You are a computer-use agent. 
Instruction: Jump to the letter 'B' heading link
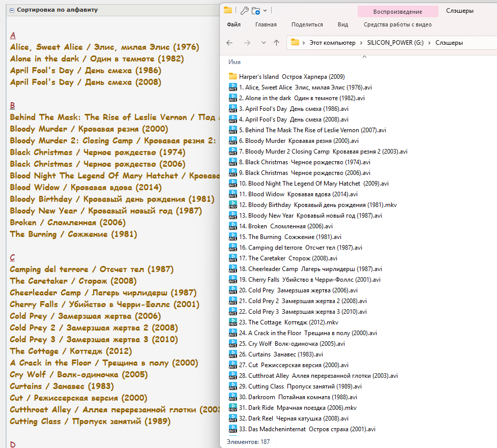tap(12, 105)
